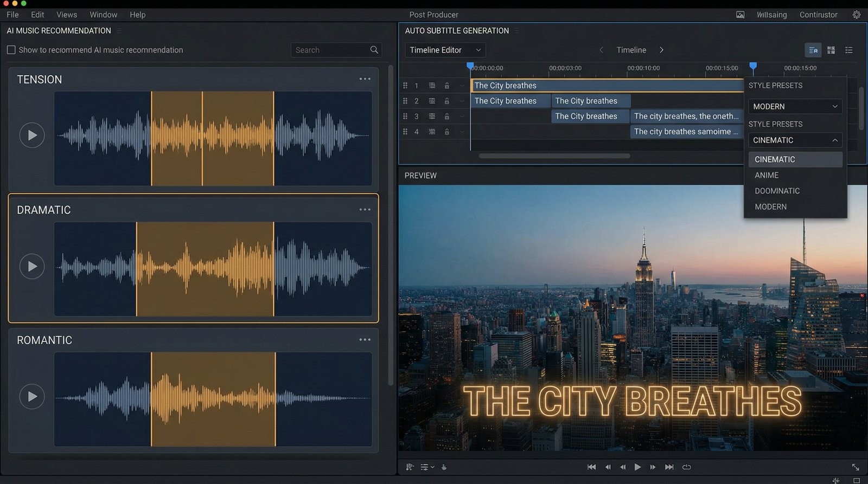Click the settings gear icon in top bar
868x484 pixels.
coord(857,15)
